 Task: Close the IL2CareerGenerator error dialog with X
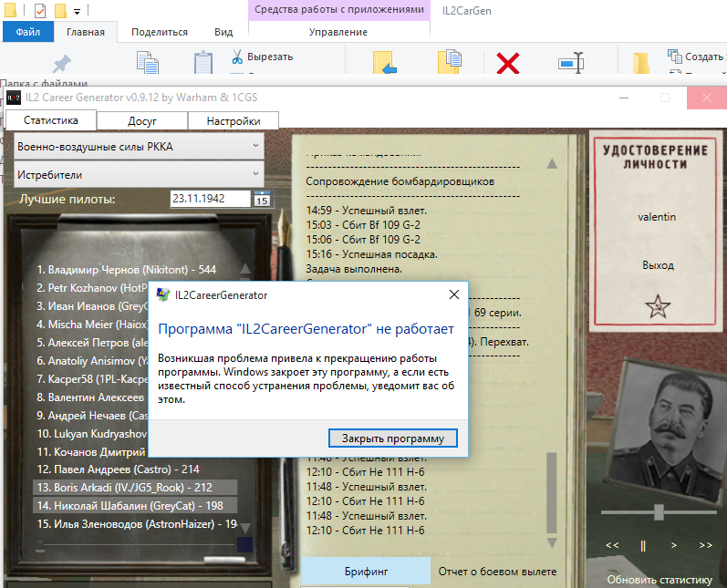[x=454, y=294]
